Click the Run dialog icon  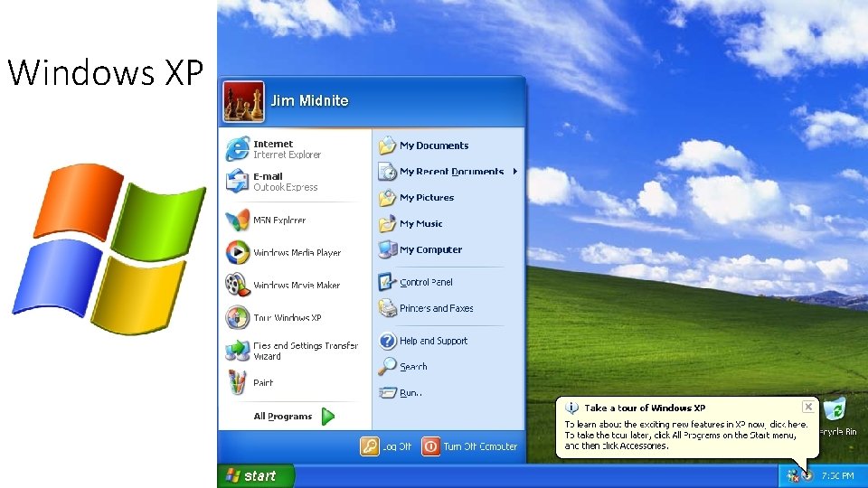[x=388, y=392]
